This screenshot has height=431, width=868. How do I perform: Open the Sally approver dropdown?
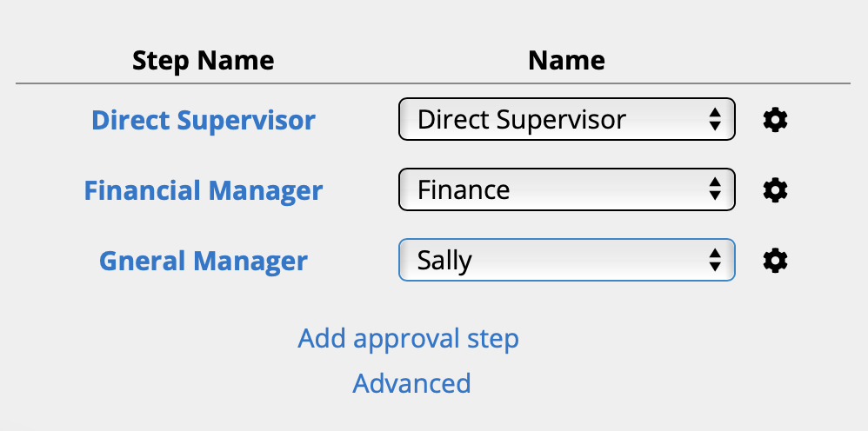point(566,260)
